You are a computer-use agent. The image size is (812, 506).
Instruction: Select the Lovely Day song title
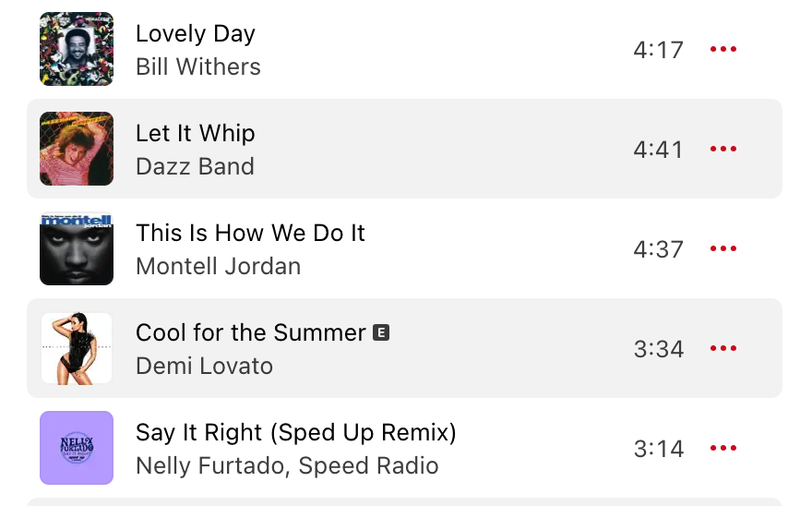(x=196, y=34)
